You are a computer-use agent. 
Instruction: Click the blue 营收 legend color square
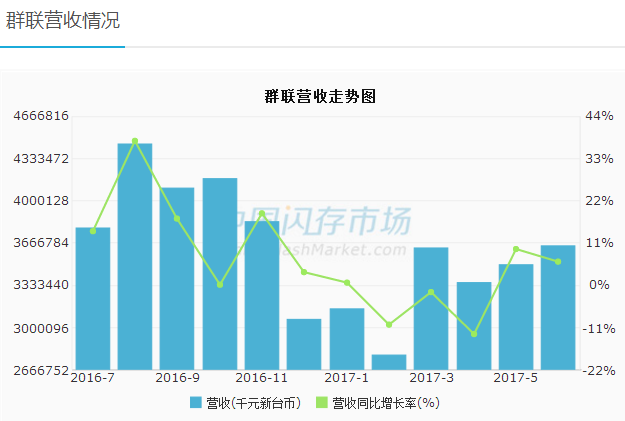point(196,403)
